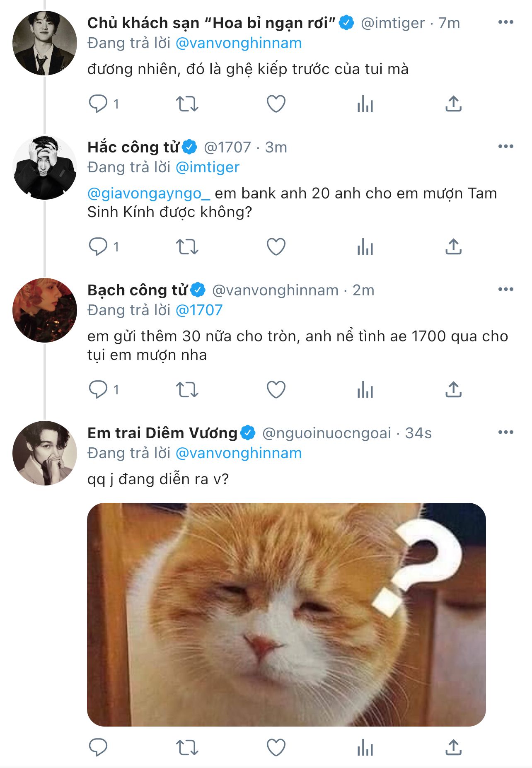Reply to the imtiger tweet

tap(98, 104)
